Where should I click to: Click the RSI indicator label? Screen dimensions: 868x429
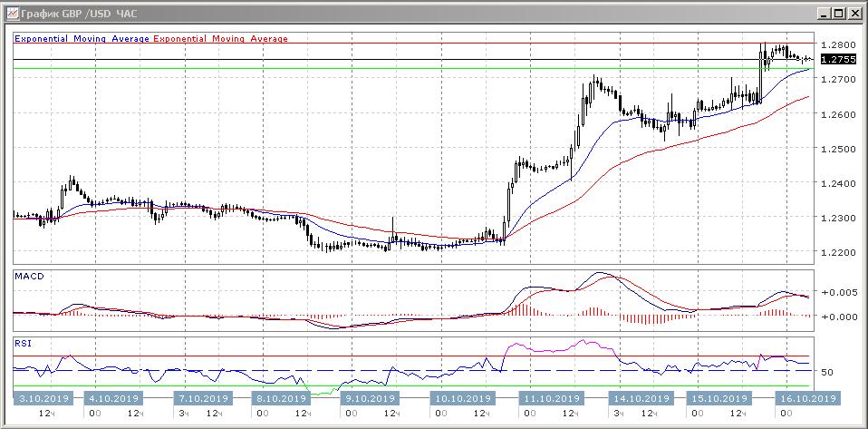click(23, 343)
